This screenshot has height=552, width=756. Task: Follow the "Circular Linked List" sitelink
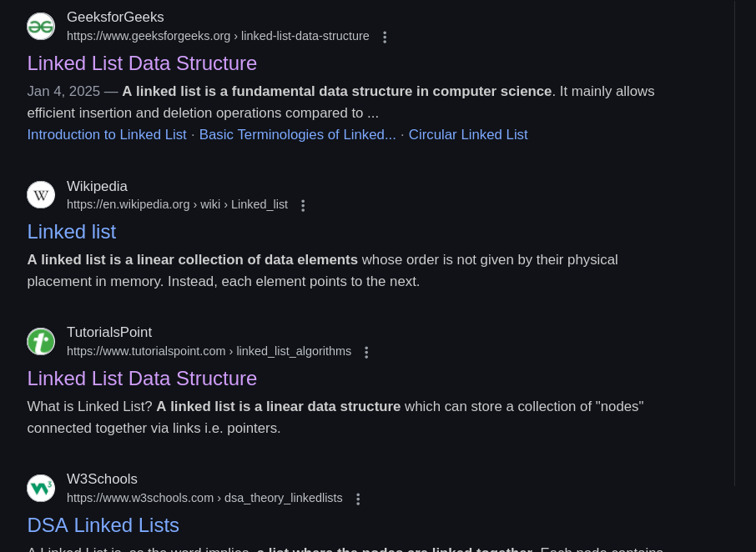tap(468, 135)
